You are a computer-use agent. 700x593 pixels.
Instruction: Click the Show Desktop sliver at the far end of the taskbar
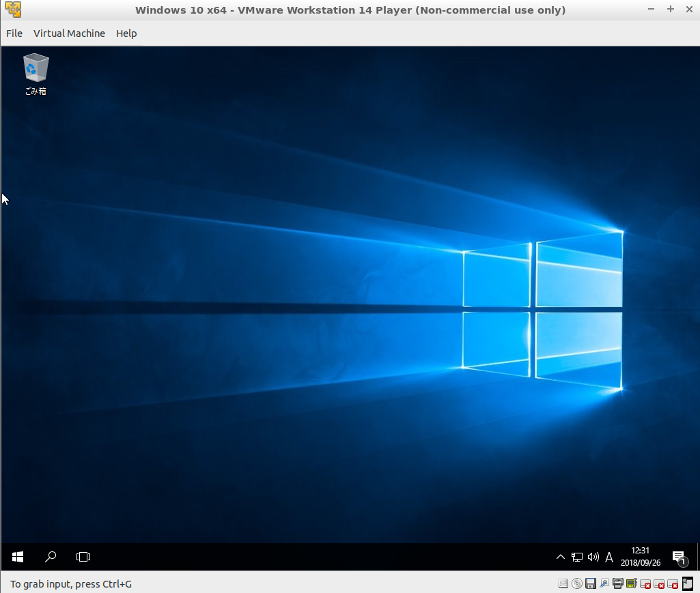698,557
